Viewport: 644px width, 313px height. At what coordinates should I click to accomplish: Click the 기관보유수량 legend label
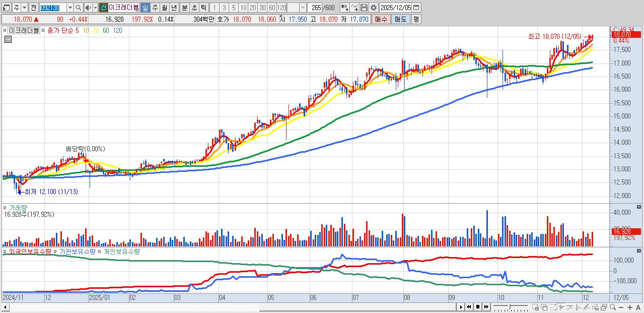coord(77,251)
